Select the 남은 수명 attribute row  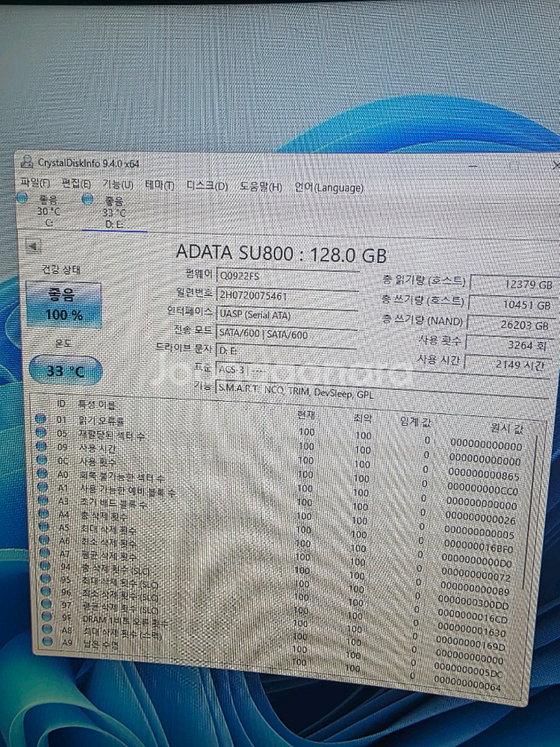pyautogui.click(x=276, y=663)
